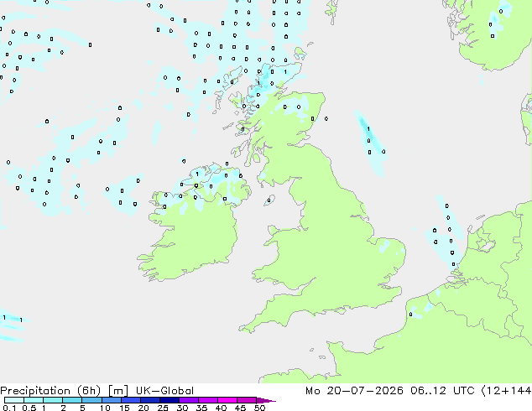Click the "[m]" unit label

tap(117, 391)
